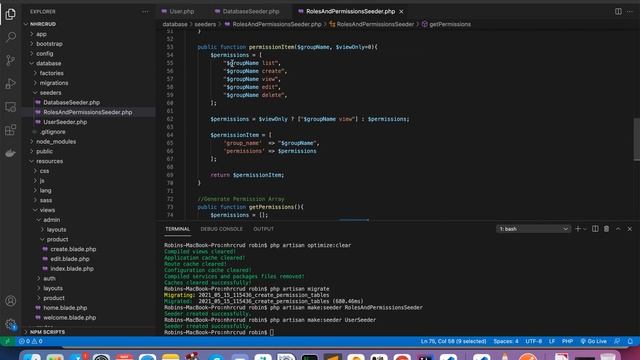Click errors and warnings status item
This screenshot has width=640, height=360.
pos(31,341)
